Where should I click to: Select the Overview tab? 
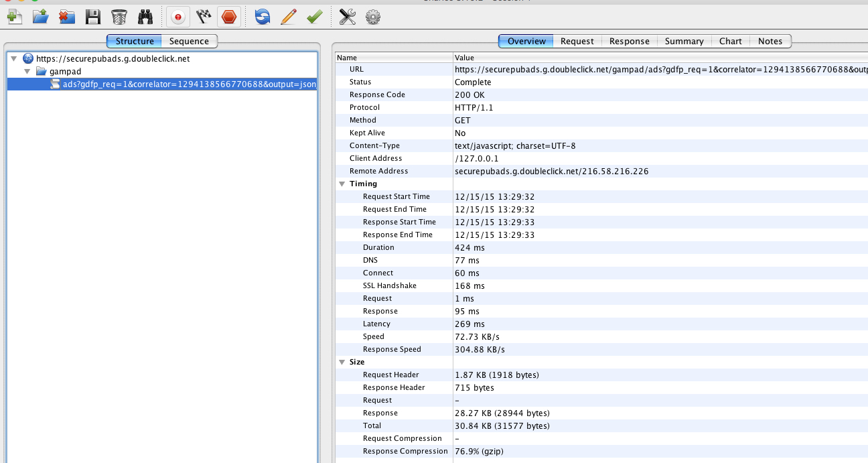(526, 41)
